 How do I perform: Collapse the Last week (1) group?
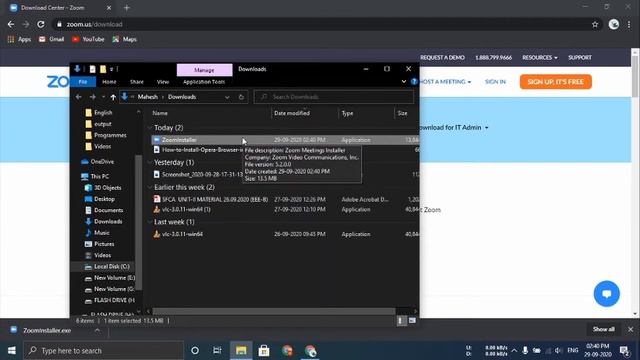[149, 222]
